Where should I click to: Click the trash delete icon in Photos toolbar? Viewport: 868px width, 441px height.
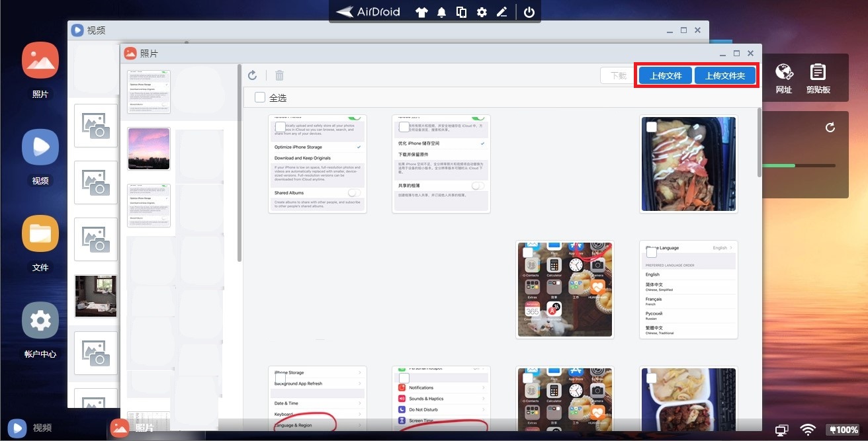point(280,76)
